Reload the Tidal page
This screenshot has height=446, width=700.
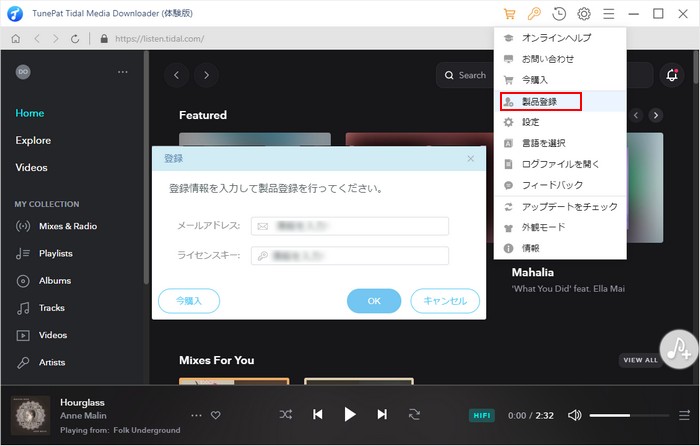tap(75, 39)
